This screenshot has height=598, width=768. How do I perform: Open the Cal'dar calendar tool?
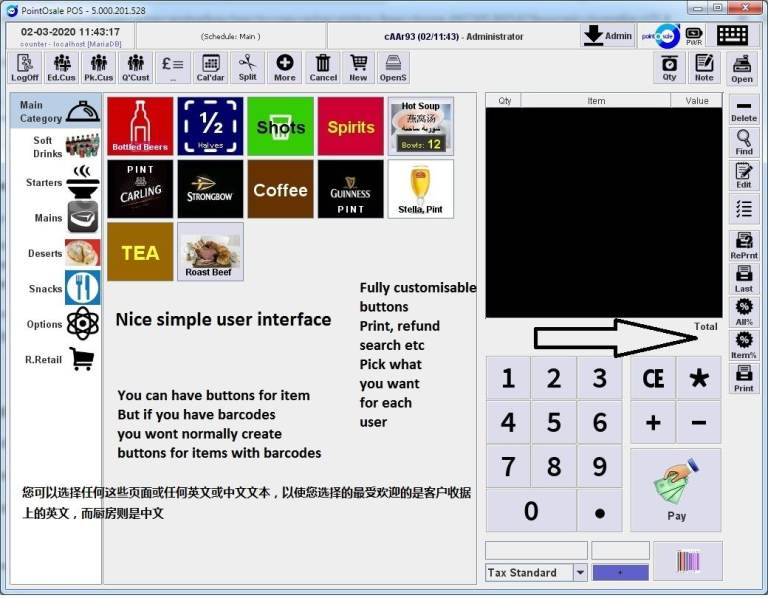point(210,67)
